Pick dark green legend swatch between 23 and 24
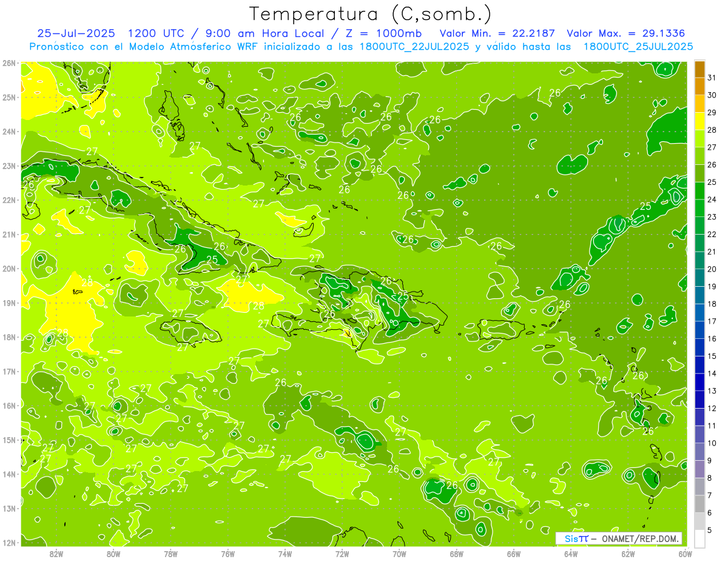The height and width of the screenshot is (562, 728). coord(699,208)
